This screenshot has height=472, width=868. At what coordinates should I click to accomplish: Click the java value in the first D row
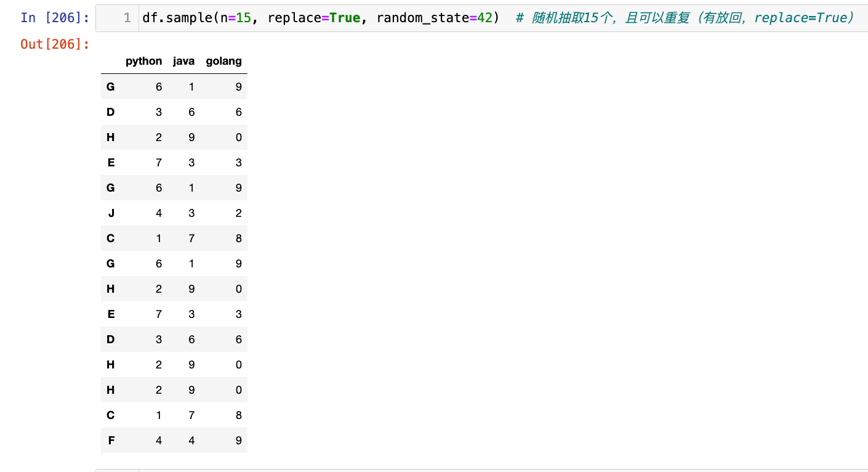coord(191,112)
